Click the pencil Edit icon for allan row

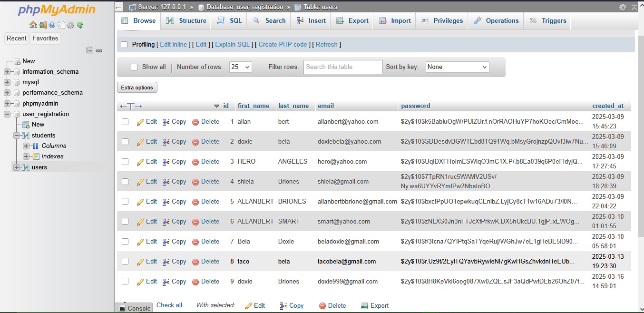click(140, 122)
